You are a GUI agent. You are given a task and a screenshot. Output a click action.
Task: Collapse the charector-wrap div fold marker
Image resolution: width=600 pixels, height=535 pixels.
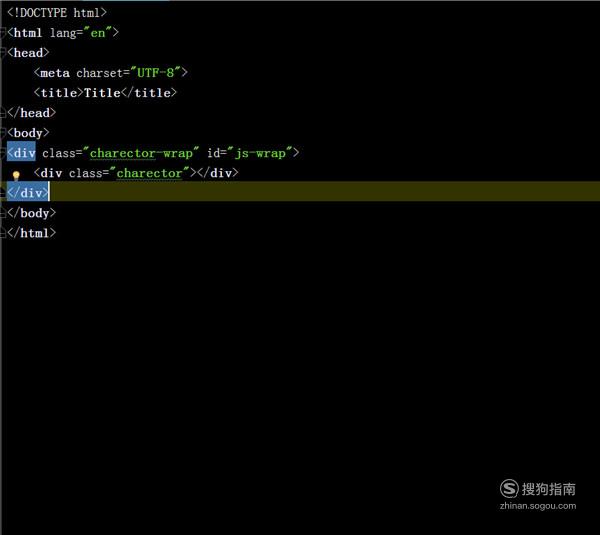click(3, 153)
